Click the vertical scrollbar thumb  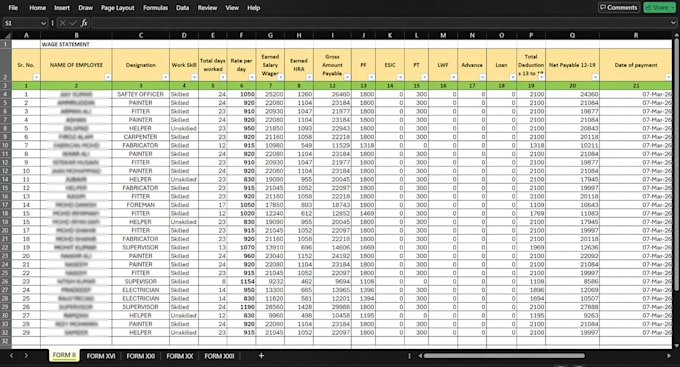676,165
